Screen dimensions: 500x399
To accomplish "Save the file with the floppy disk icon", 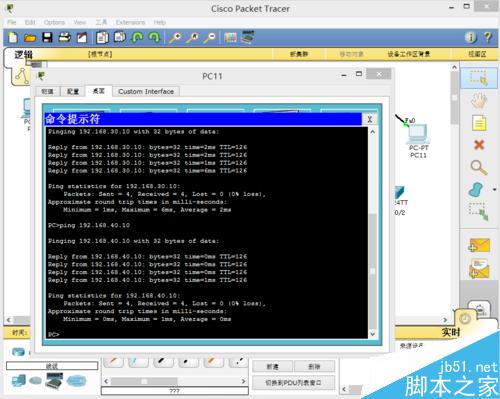I will point(47,37).
